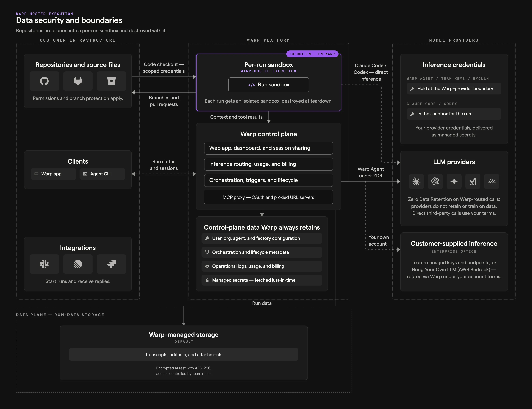Click the key icon beside User, org, agent configuration
532x409 pixels.
coord(207,238)
